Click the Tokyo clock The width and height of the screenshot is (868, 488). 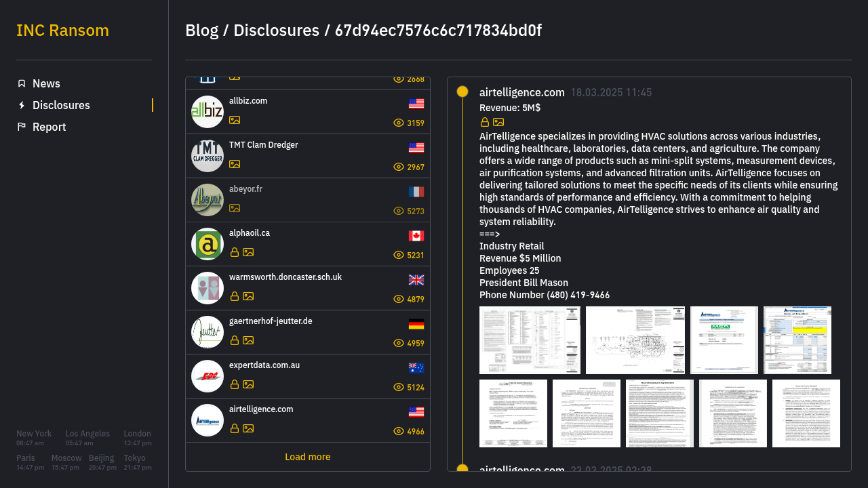coord(138,462)
